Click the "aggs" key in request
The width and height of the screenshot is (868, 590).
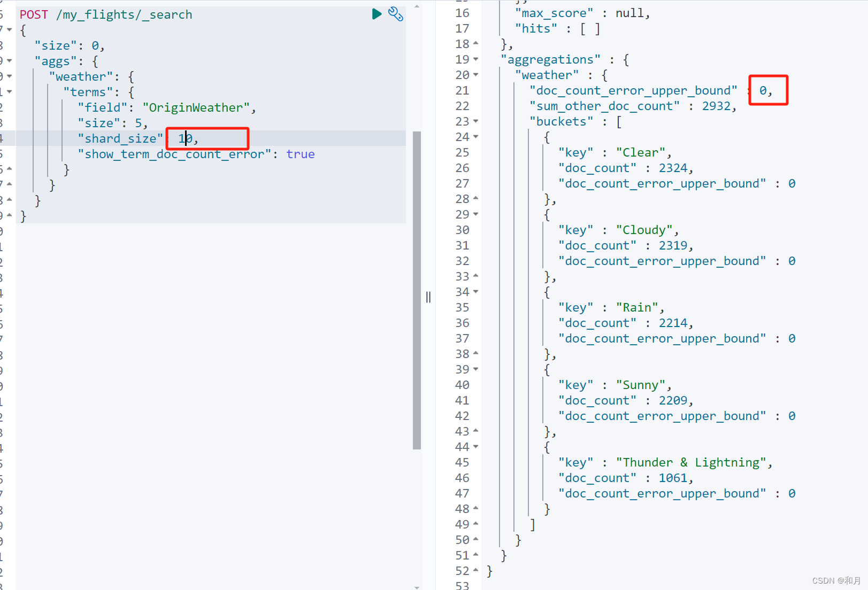pyautogui.click(x=56, y=61)
